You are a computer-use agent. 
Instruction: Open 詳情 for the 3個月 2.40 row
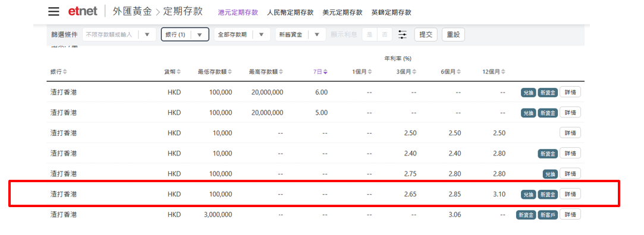click(x=570, y=153)
